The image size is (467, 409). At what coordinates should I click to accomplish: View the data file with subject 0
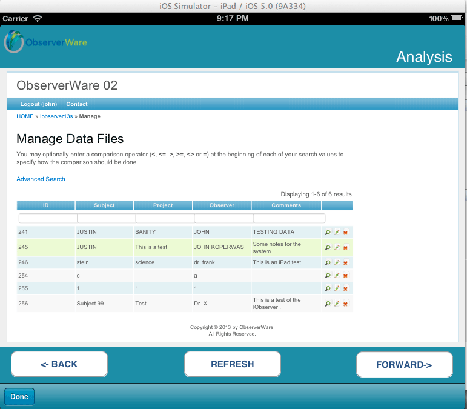328,275
